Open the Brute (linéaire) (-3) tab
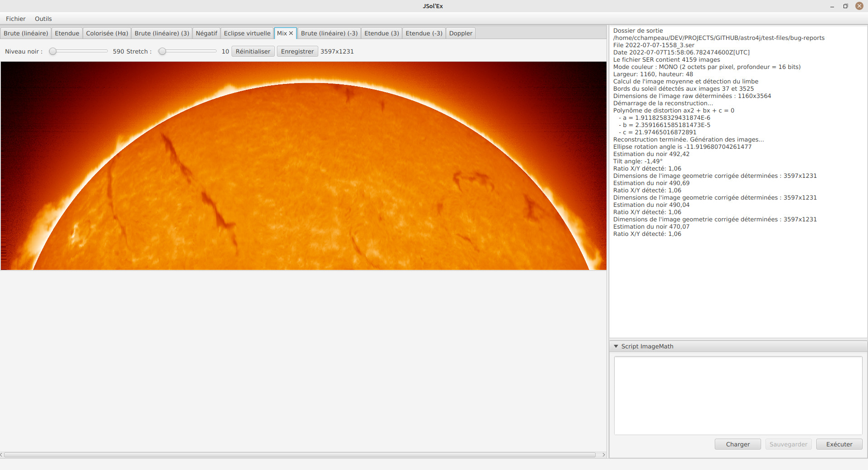This screenshot has height=470, width=868. 329,33
